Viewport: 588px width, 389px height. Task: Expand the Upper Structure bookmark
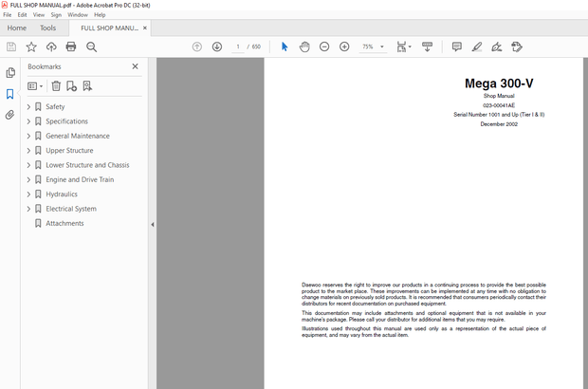coord(28,151)
